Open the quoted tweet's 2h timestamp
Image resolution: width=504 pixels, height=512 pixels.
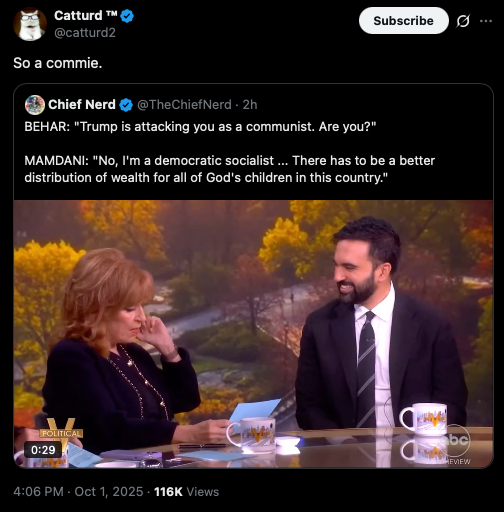pyautogui.click(x=250, y=105)
